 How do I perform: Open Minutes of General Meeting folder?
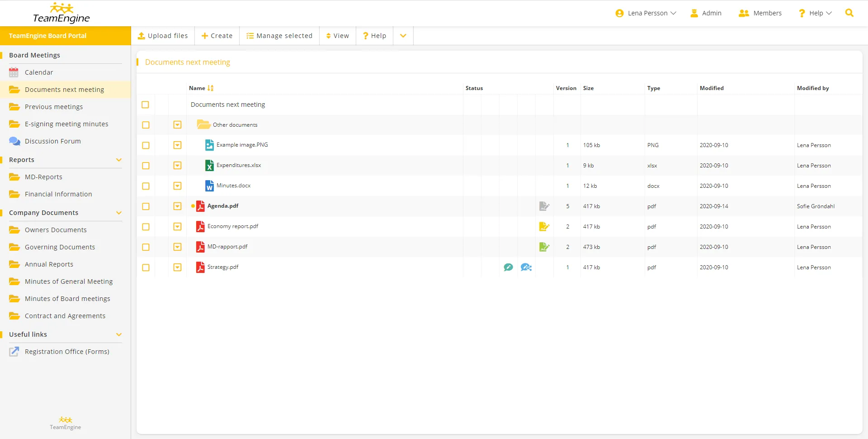[x=69, y=282]
